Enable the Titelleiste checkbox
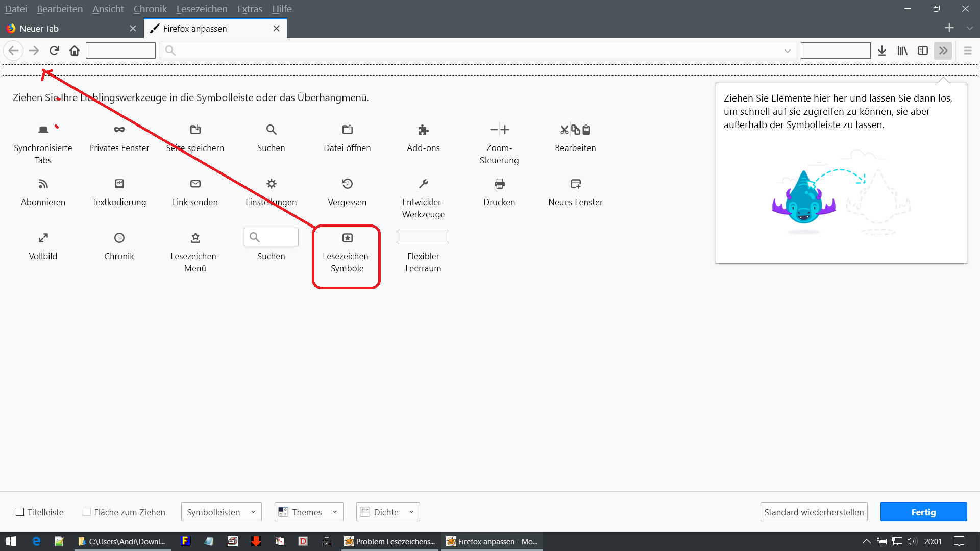 tap(20, 512)
